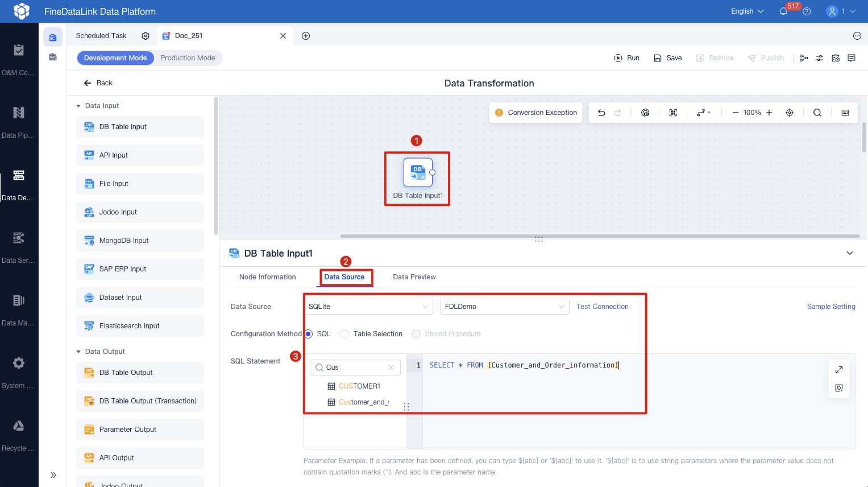Go Back from Data Transformation

(x=98, y=83)
